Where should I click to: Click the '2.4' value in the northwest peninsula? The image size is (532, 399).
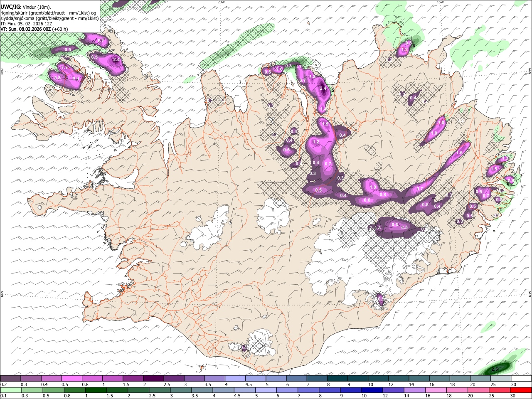tap(116, 60)
